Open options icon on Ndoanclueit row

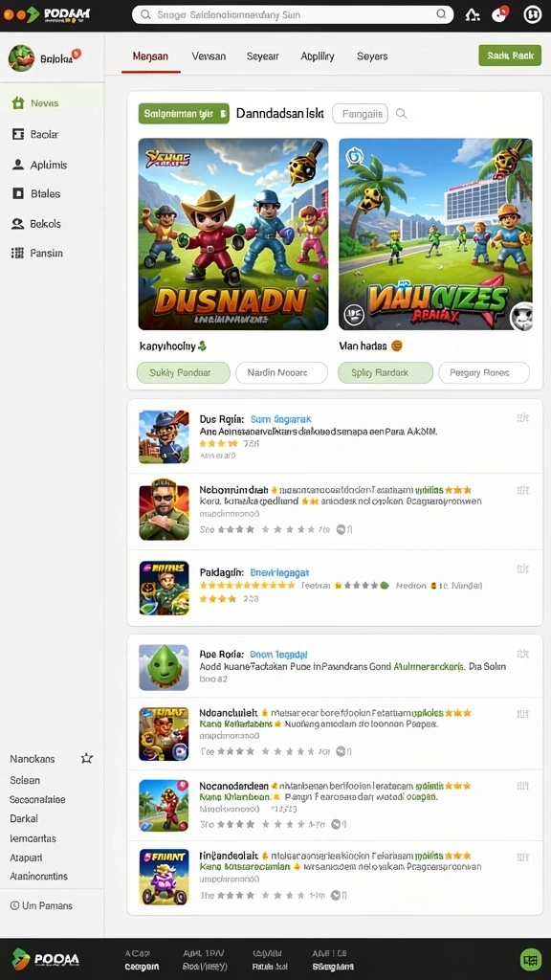pyautogui.click(x=523, y=714)
